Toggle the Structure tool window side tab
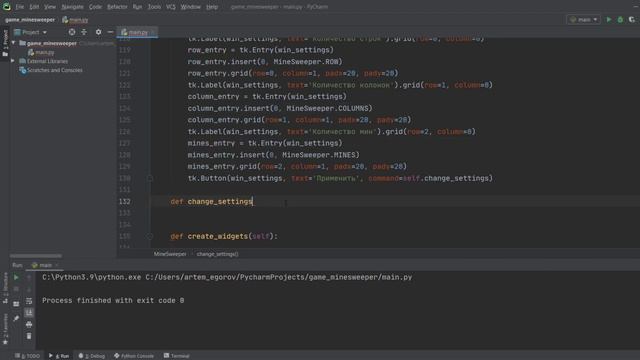The height and width of the screenshot is (360, 640). [5, 288]
